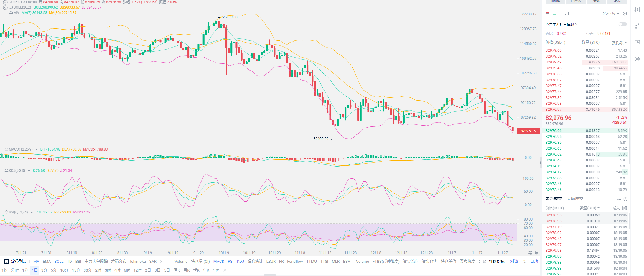Viewport: 644px width, 276px height.
Task: Enable the EMA indicator
Action: click(x=47, y=262)
